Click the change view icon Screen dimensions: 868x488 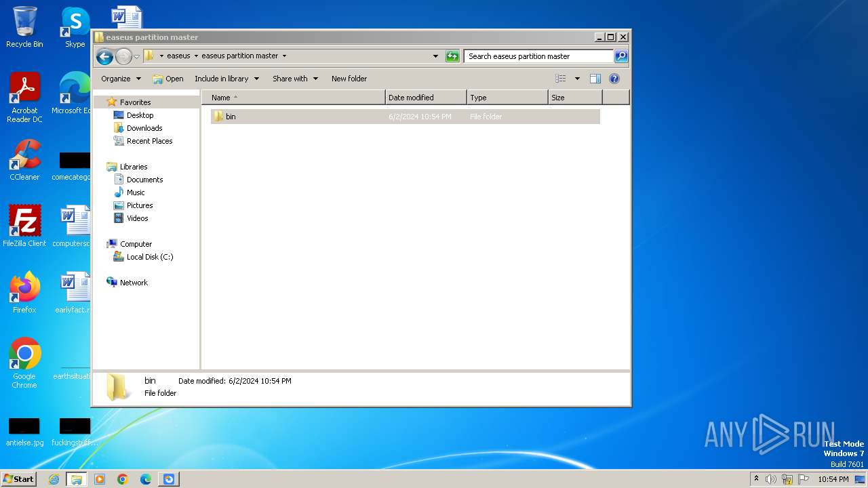click(x=561, y=79)
